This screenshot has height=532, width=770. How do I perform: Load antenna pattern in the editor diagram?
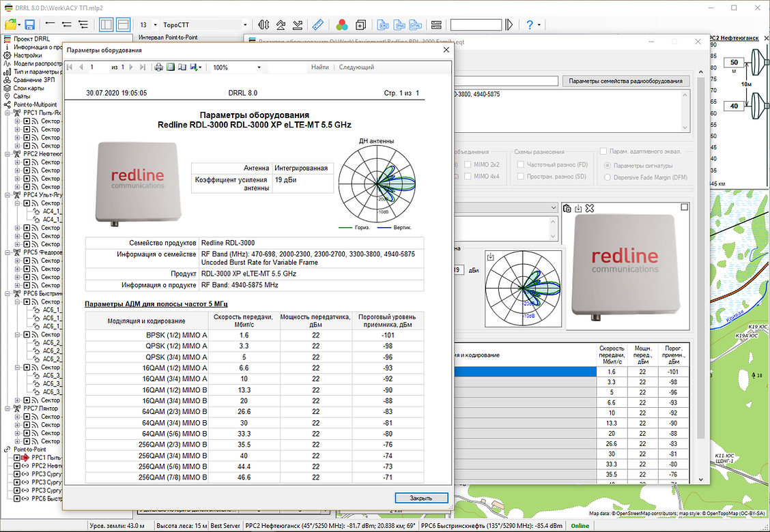(490, 256)
